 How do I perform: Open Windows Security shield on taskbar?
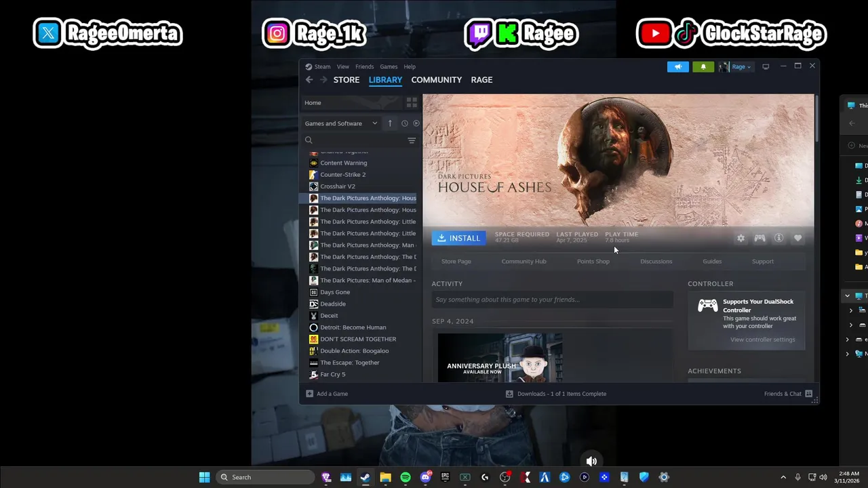644,477
